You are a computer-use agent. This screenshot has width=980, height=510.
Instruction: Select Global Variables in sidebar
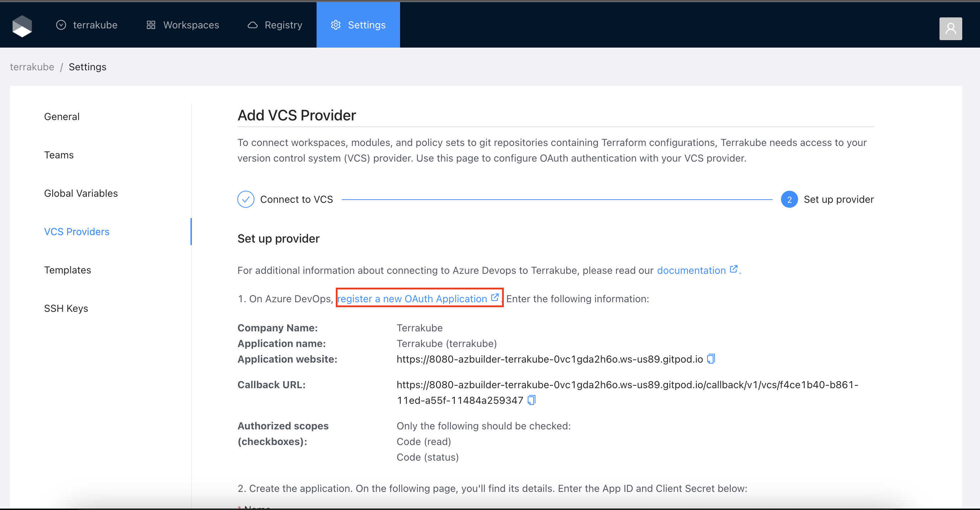[81, 193]
